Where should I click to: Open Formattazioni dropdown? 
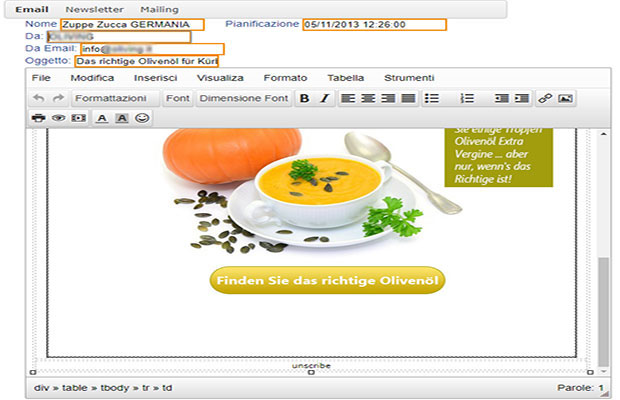(115, 98)
